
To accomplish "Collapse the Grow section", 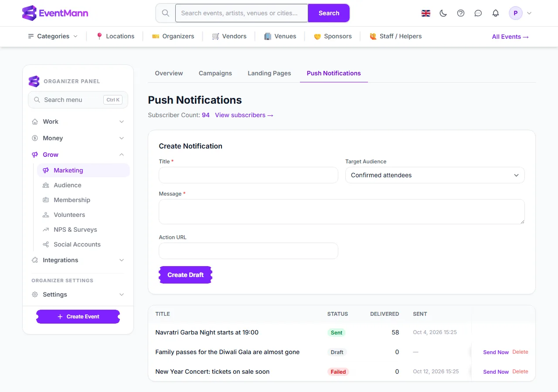I will (78, 155).
